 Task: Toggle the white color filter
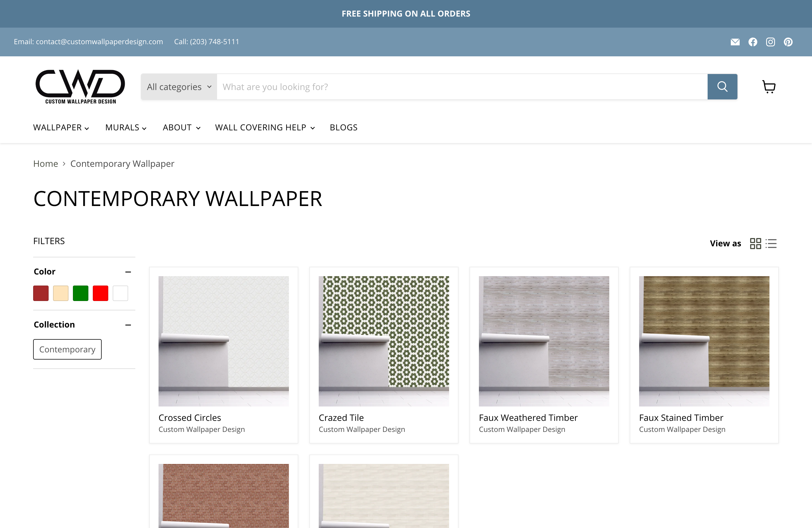point(120,293)
